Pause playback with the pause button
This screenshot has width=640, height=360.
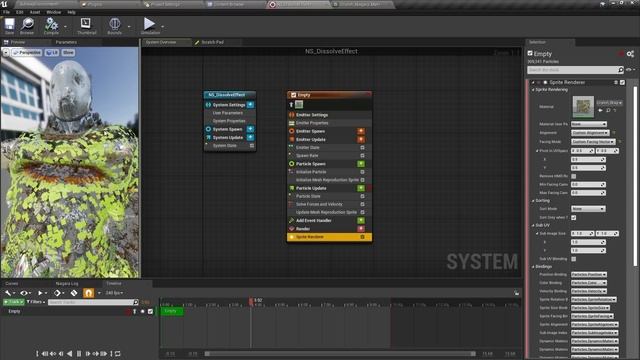[79, 353]
